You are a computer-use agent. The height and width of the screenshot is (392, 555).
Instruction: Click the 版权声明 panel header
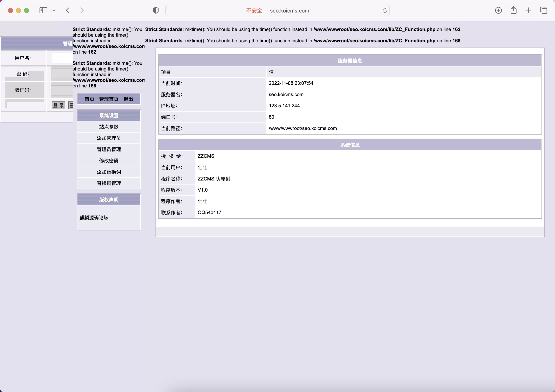pyautogui.click(x=109, y=200)
